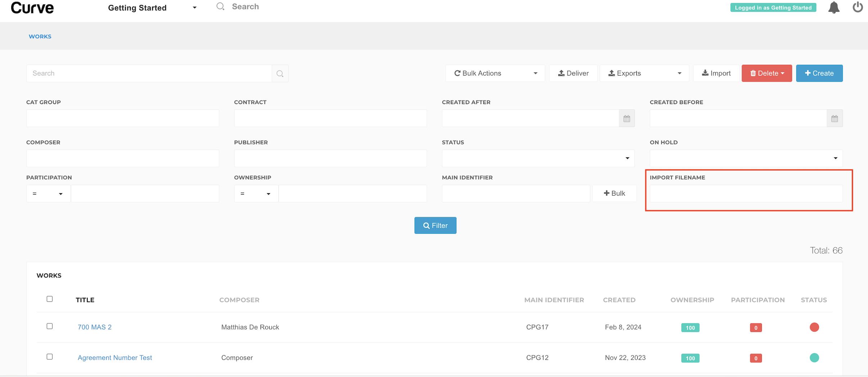This screenshot has height=377, width=868.
Task: Click the blue Filter button
Action: [435, 226]
